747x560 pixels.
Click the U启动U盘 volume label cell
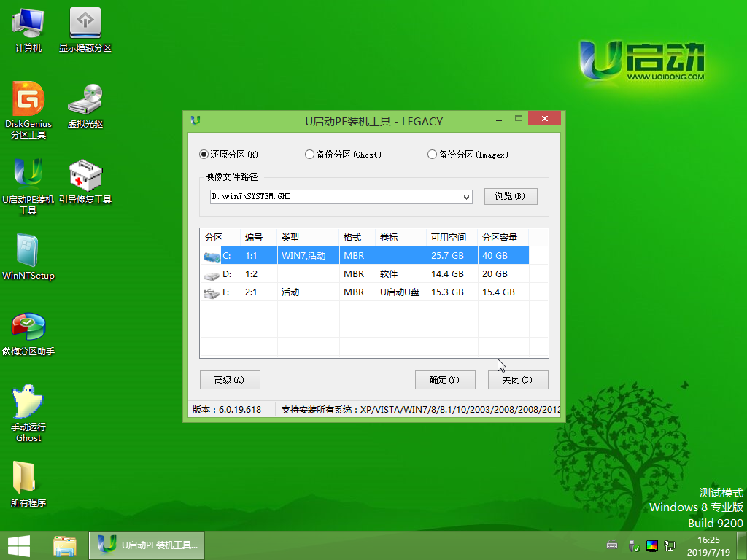pos(401,292)
